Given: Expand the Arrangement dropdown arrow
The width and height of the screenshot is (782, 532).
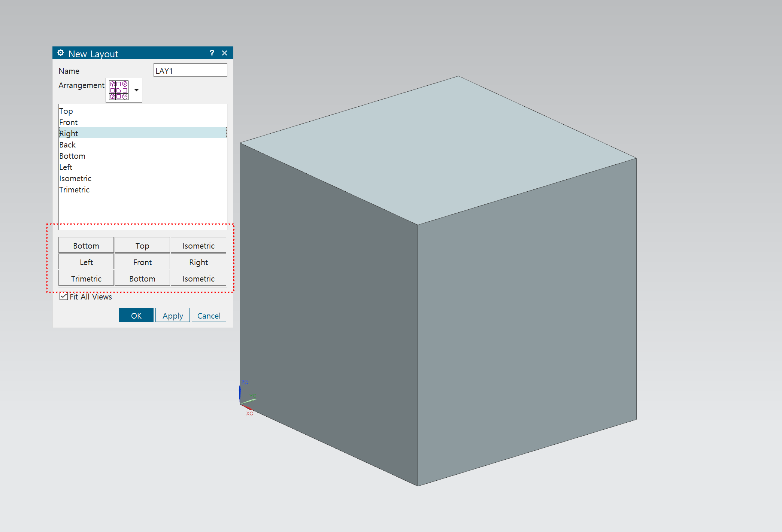Looking at the screenshot, I should (136, 90).
